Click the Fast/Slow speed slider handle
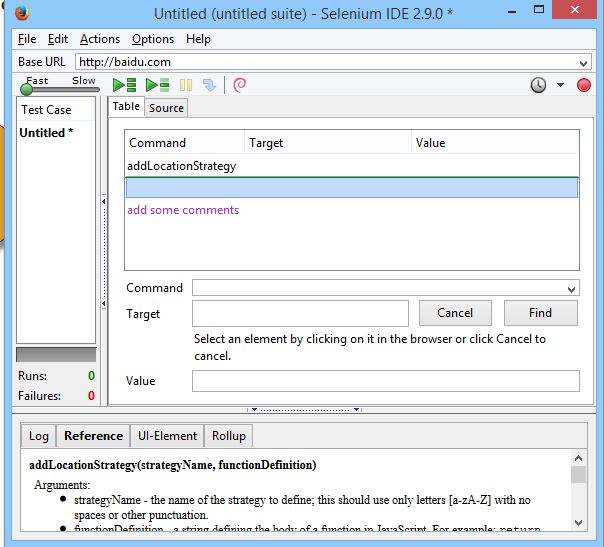 click(27, 89)
